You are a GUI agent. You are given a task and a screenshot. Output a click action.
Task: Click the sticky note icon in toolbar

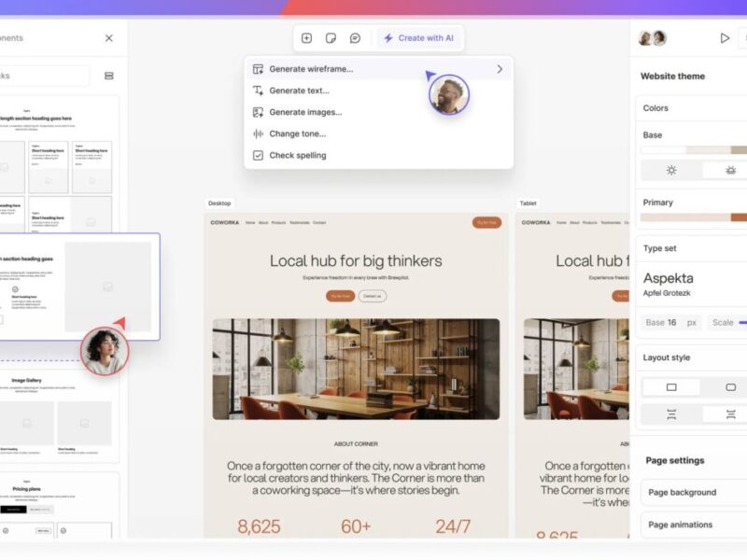(x=331, y=38)
